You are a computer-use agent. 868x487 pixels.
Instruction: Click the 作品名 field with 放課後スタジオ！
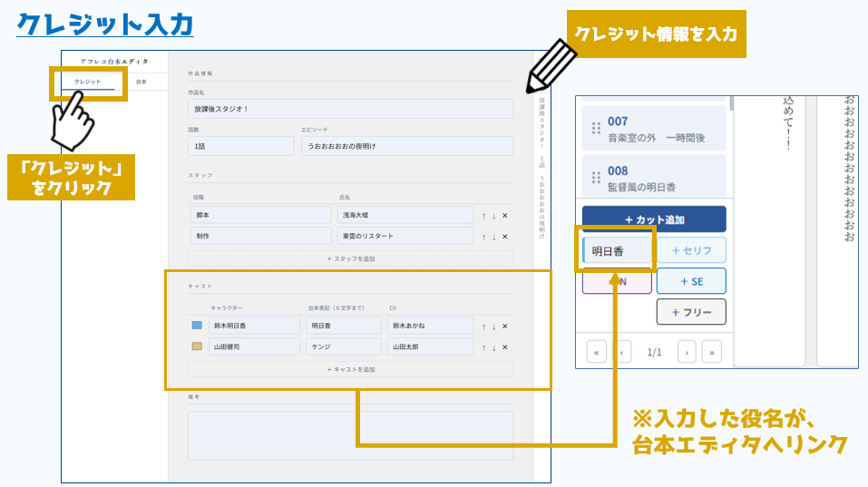350,109
